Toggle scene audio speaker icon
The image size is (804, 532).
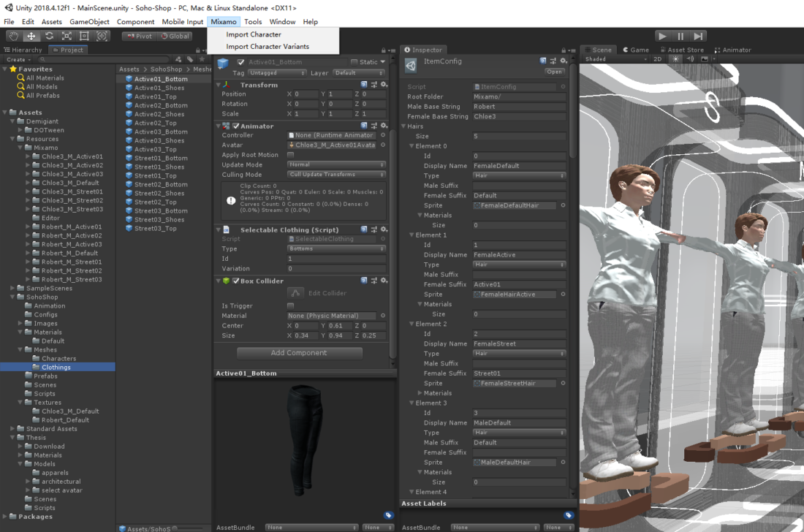tap(690, 59)
